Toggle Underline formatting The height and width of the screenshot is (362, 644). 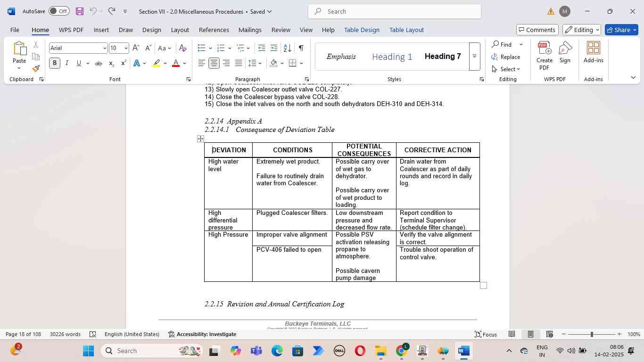pos(79,63)
